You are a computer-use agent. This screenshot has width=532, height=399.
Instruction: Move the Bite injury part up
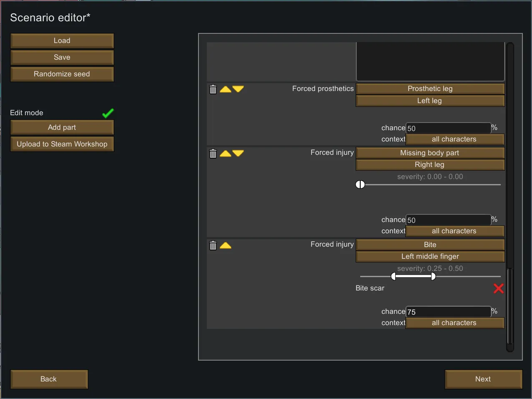(x=226, y=245)
